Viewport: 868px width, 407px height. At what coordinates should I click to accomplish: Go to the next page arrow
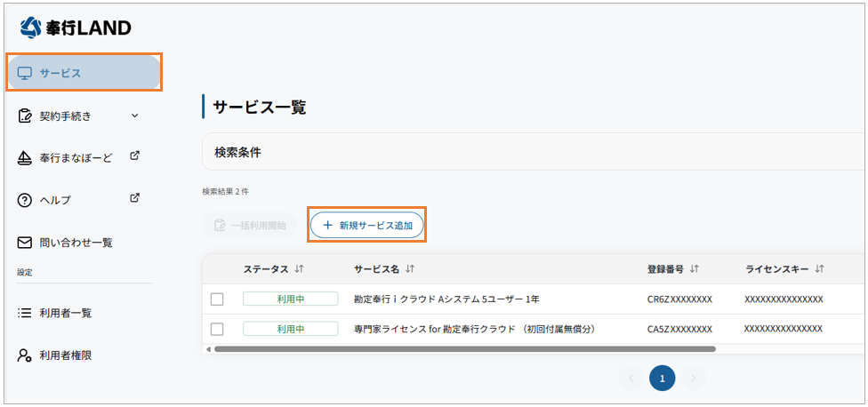click(695, 379)
